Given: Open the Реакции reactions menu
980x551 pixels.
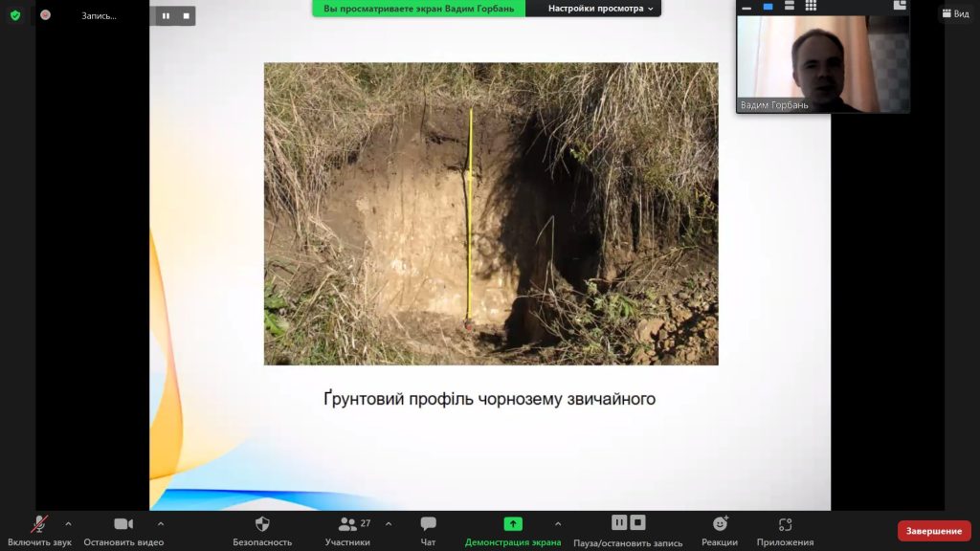Looking at the screenshot, I should 720,531.
